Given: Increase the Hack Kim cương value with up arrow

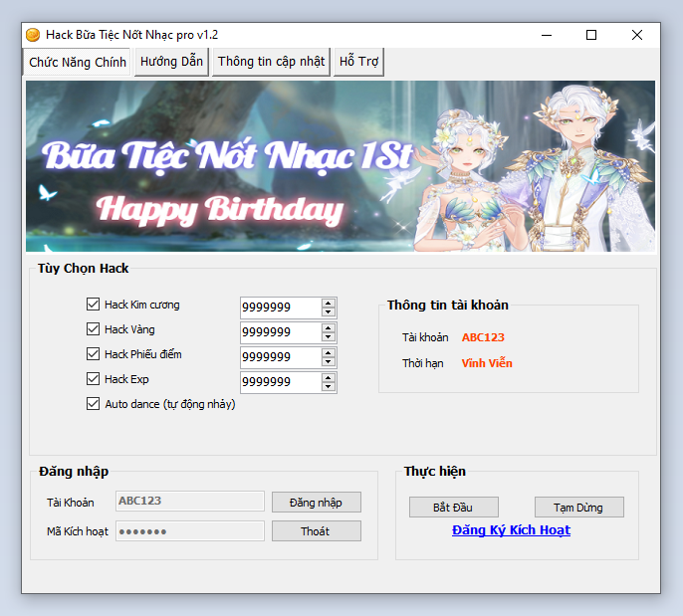Looking at the screenshot, I should point(329,303).
